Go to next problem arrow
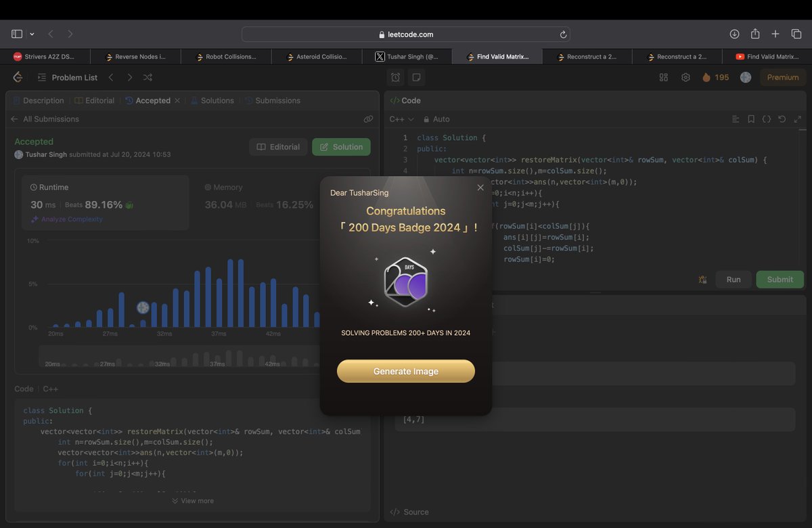Viewport: 812px width, 528px height. tap(130, 77)
